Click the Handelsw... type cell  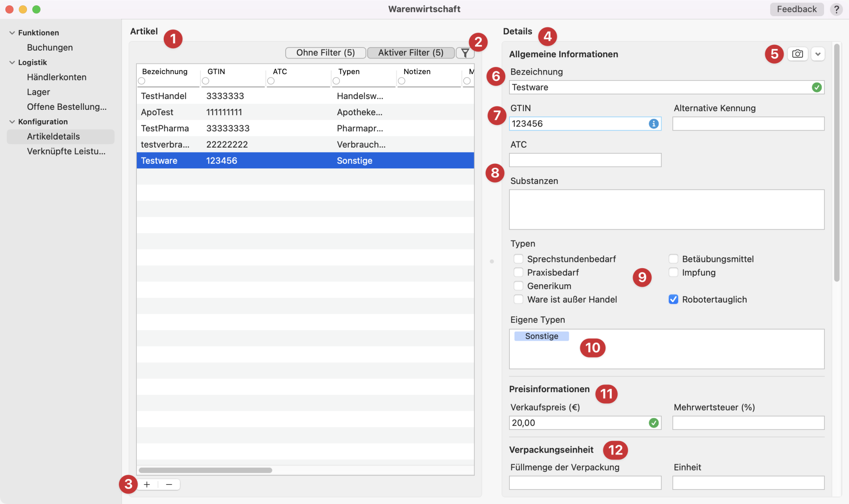click(x=360, y=96)
